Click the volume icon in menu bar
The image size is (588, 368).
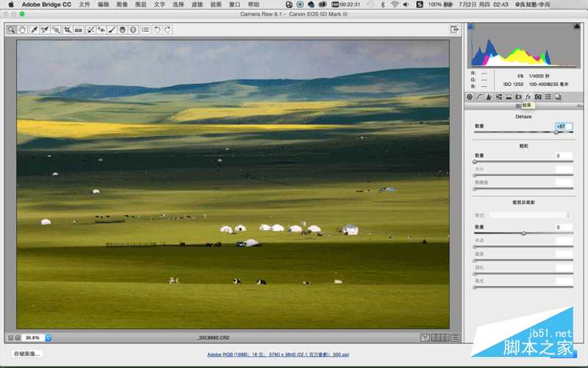coord(406,4)
